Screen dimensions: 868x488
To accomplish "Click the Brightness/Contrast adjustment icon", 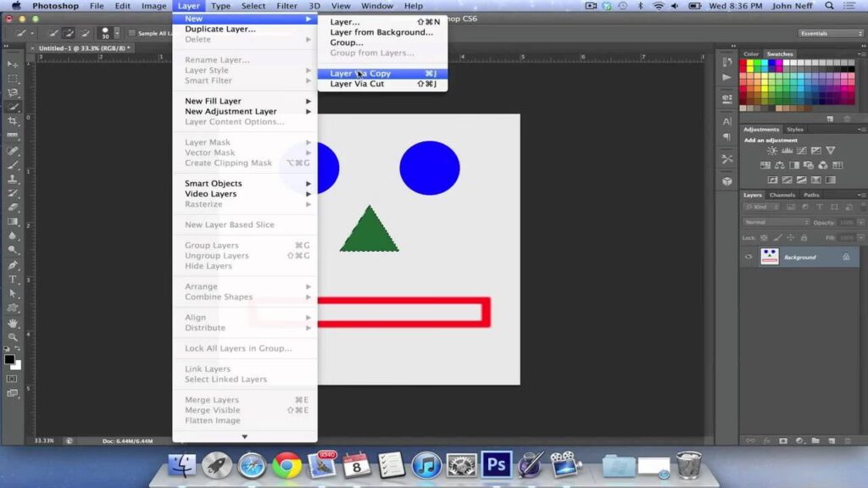I will 771,151.
